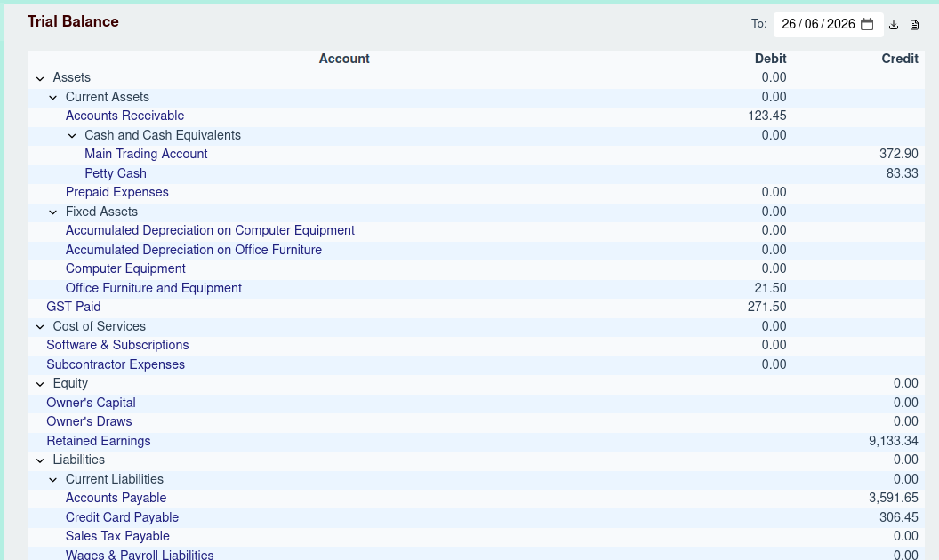The image size is (939, 560).
Task: Click the Current Liabilities group label
Action: pyautogui.click(x=115, y=479)
